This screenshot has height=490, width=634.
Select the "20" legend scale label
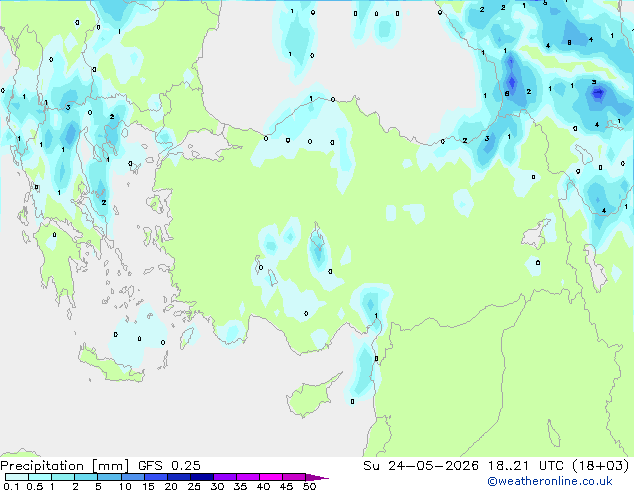point(171,486)
